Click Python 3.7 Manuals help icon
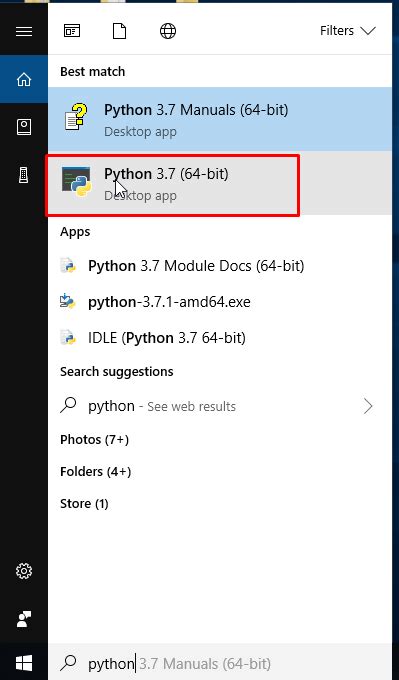399x680 pixels. click(76, 117)
